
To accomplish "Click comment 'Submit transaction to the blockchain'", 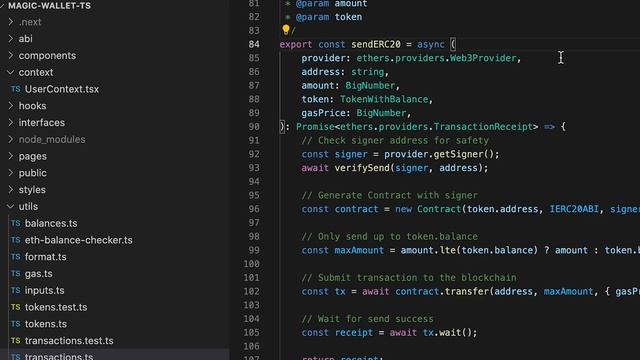I will coord(409,278).
